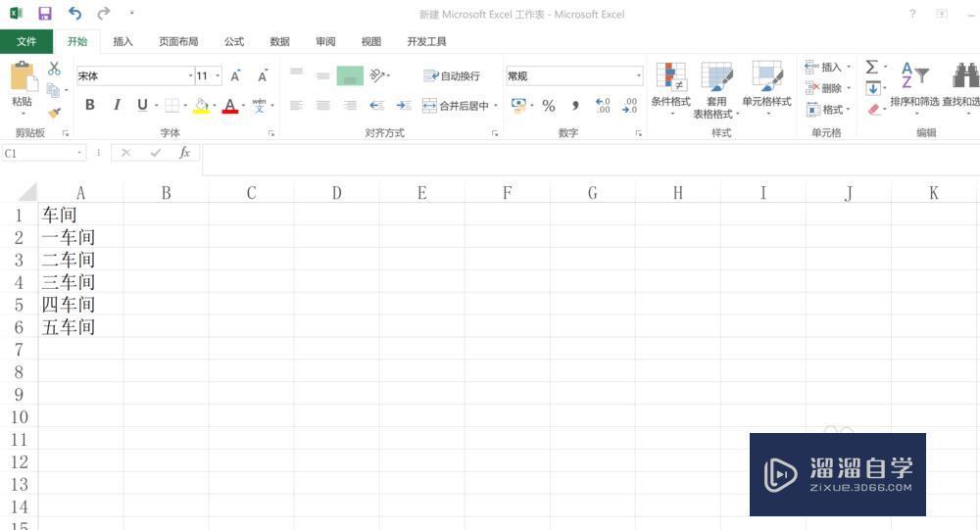Click the Name Box showing C1
The height and width of the screenshot is (530, 980).
[x=42, y=153]
